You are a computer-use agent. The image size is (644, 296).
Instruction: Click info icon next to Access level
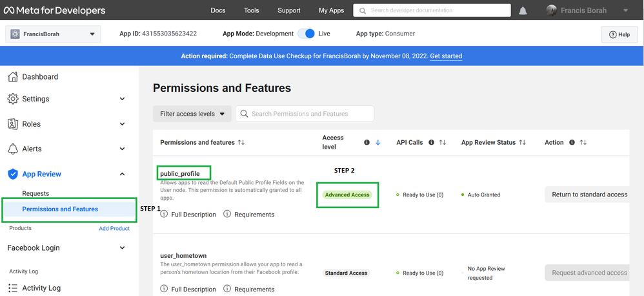(367, 142)
